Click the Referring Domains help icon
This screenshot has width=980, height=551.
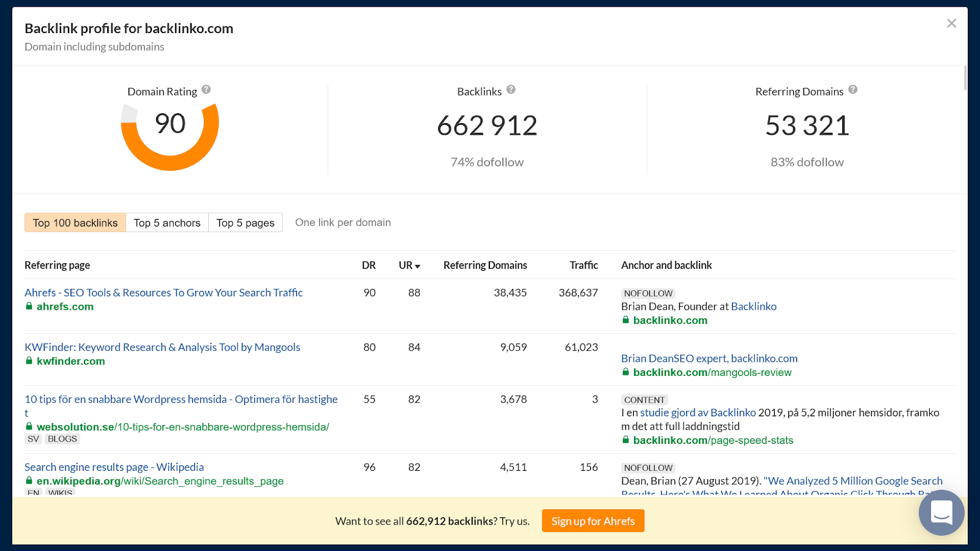click(x=853, y=89)
